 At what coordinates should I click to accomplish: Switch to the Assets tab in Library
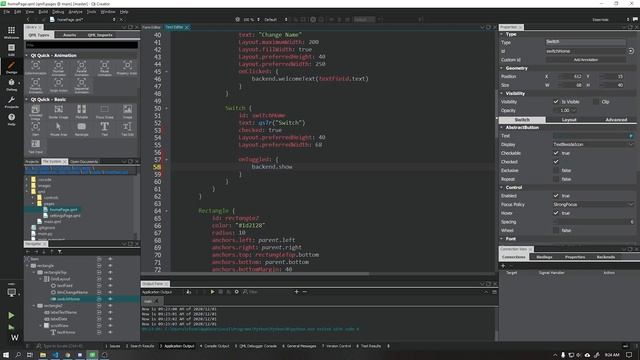coord(69,35)
